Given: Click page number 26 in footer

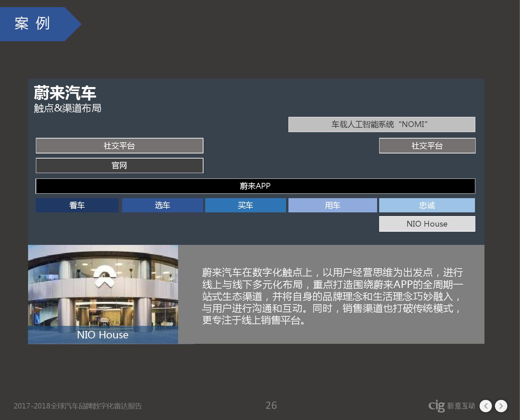Looking at the screenshot, I should [271, 405].
